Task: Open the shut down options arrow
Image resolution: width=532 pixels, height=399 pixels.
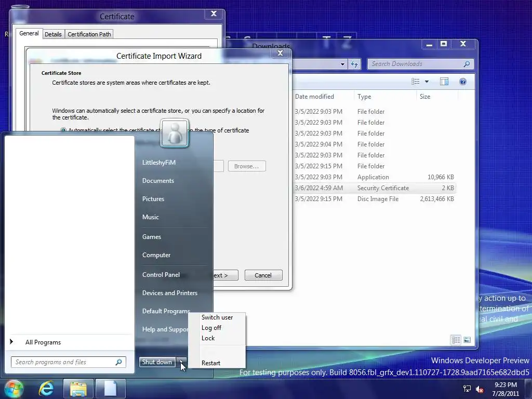Action: [182, 362]
